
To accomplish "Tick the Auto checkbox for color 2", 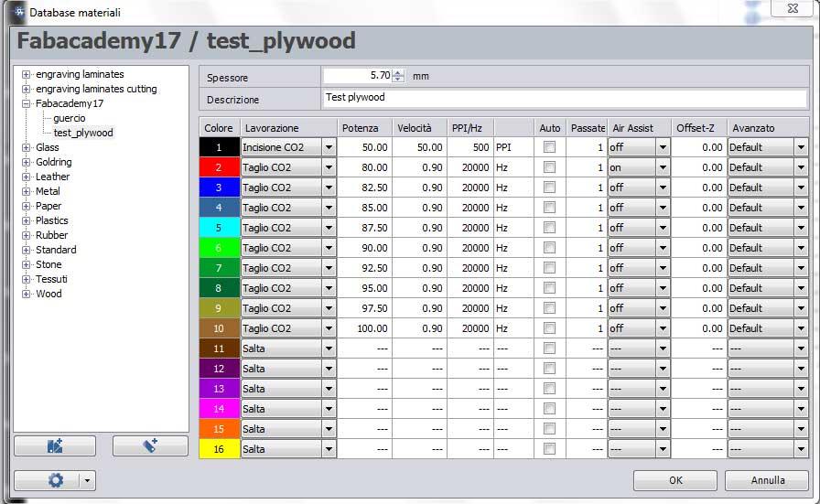I will (549, 167).
